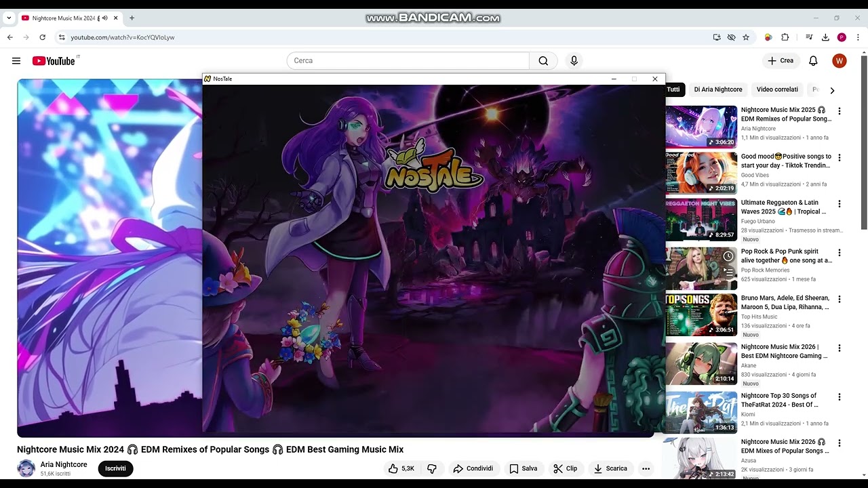The width and height of the screenshot is (868, 488).
Task: Open options for Nightcore Music Mix 2026 Akane video
Action: [840, 348]
